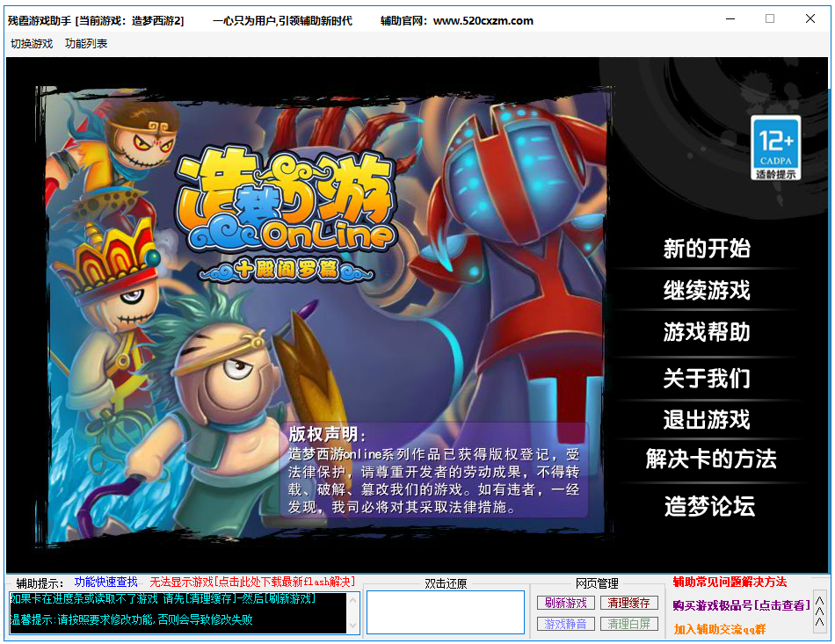Enable 游戏静音 to mute the game
The image size is (835, 644).
[x=565, y=624]
